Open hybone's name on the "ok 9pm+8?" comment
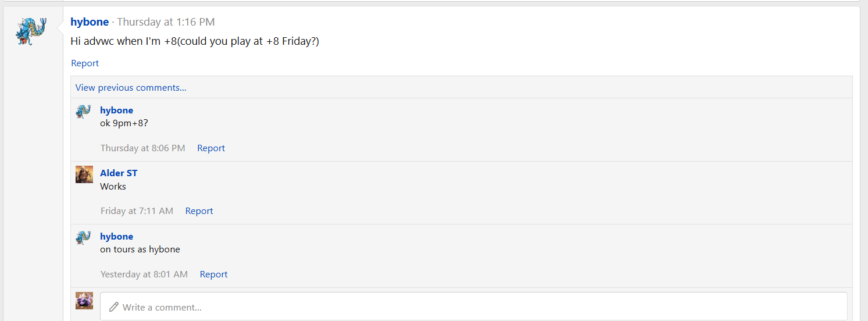Screen dimensions: 868x321 point(116,110)
